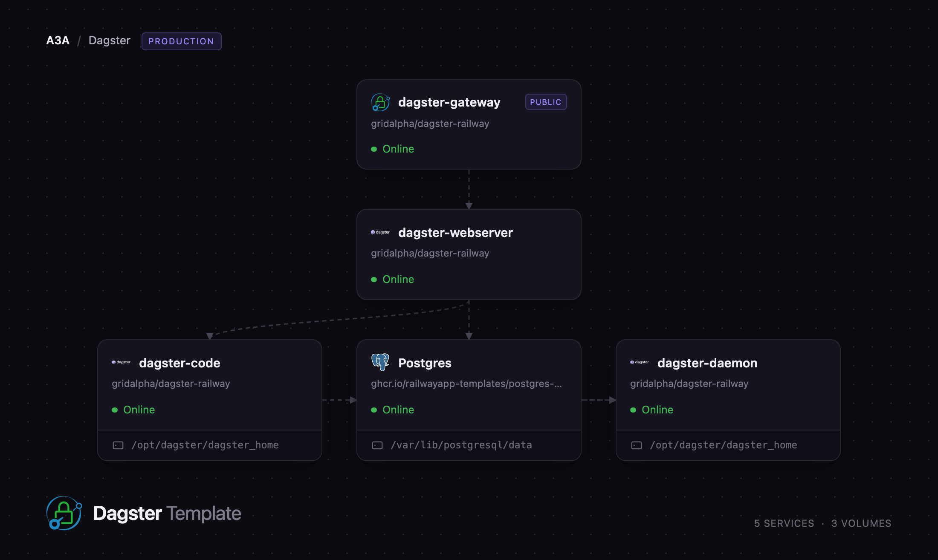The width and height of the screenshot is (938, 560).
Task: Click the Postgres elephant icon
Action: 380,362
